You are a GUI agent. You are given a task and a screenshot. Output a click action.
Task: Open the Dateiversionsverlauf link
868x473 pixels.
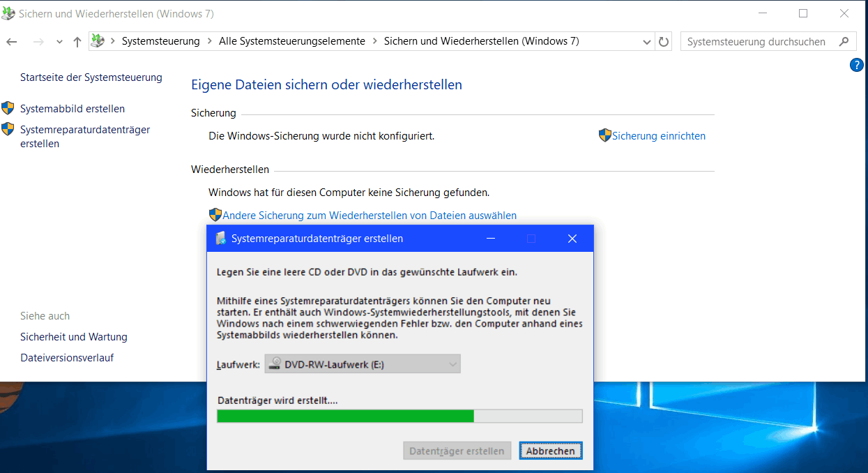click(x=67, y=358)
